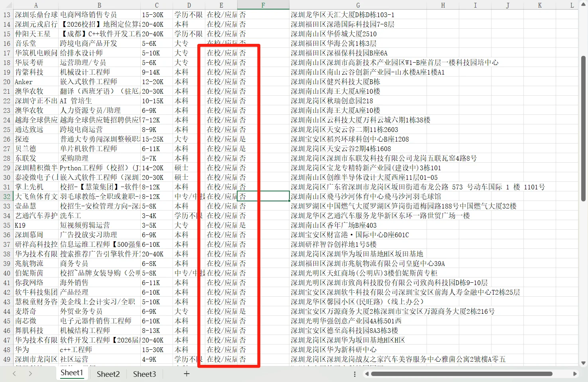The height and width of the screenshot is (382, 588).
Task: Click the company cell '贝兰德'
Action: point(36,149)
